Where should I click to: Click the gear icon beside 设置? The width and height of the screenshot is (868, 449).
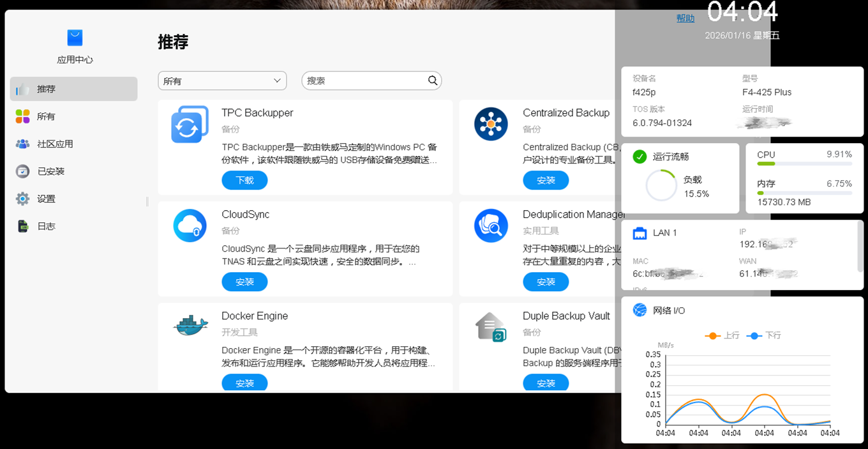click(23, 199)
